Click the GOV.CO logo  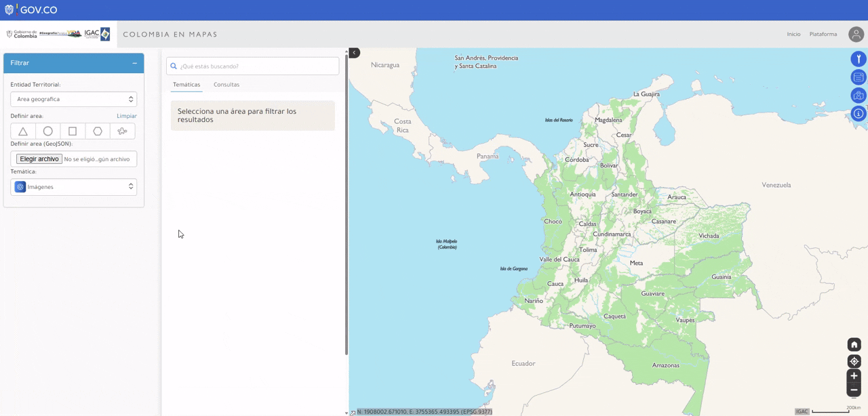pos(31,10)
